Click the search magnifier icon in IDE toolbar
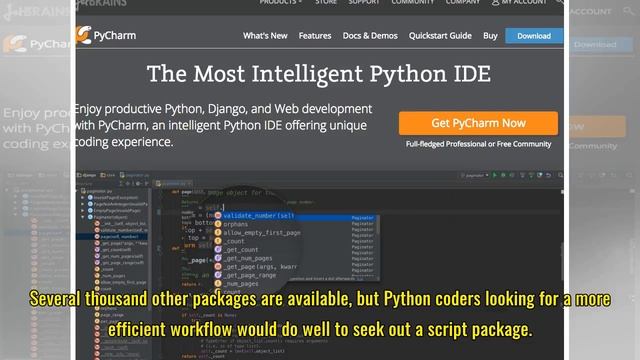The width and height of the screenshot is (640, 360). 560,175
